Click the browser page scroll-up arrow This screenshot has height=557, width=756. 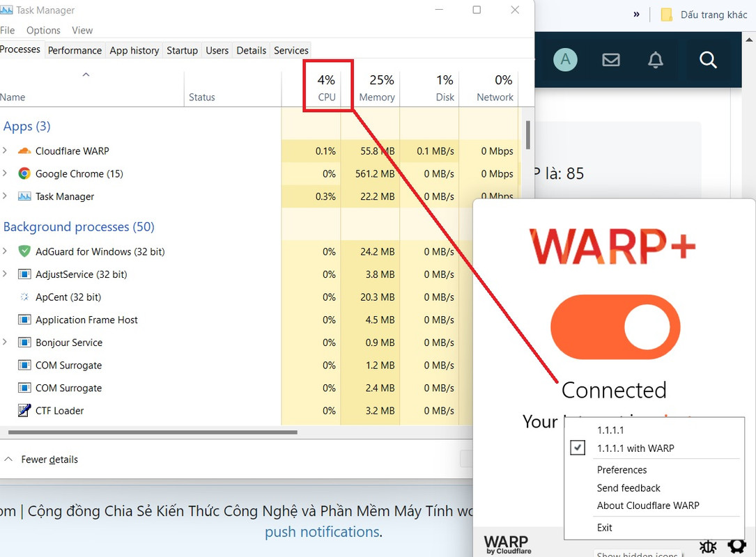749,40
